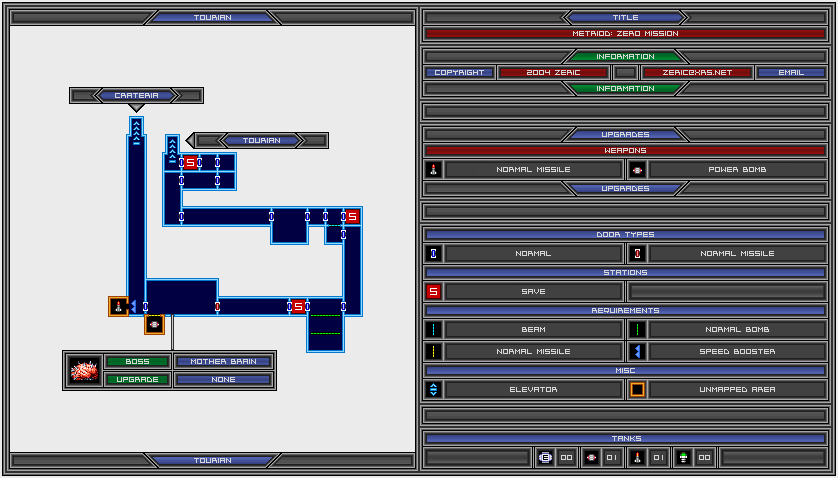Click the Normal Missile weapon icon under Weapons
This screenshot has width=838, height=478.
[433, 169]
